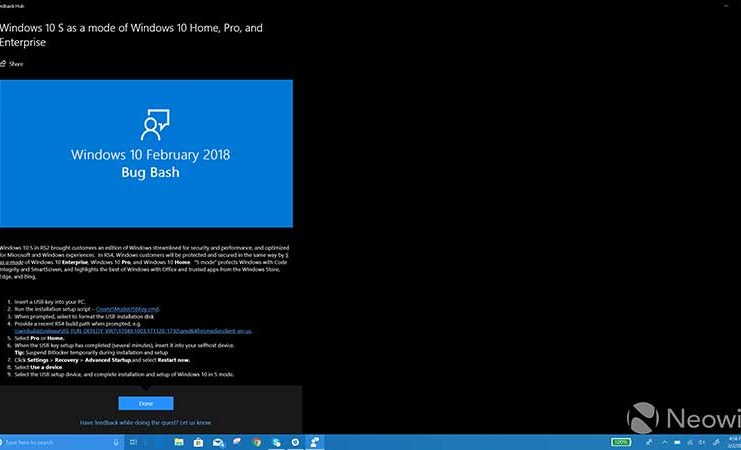Activate the Cortana microphone icon in taskbar
This screenshot has width=741, height=450.
tap(118, 442)
